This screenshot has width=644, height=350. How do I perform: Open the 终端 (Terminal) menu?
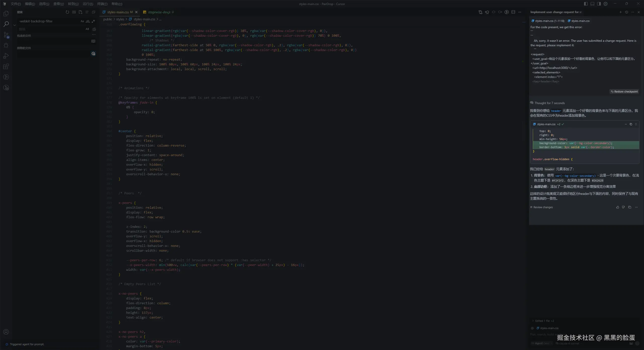[102, 4]
